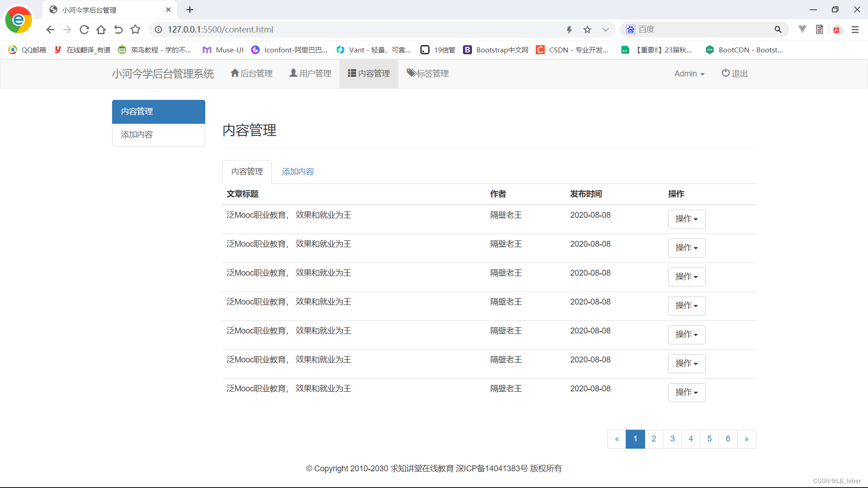Switch to the 添加内容 tab
Screen dimensions: 868x488
point(297,172)
